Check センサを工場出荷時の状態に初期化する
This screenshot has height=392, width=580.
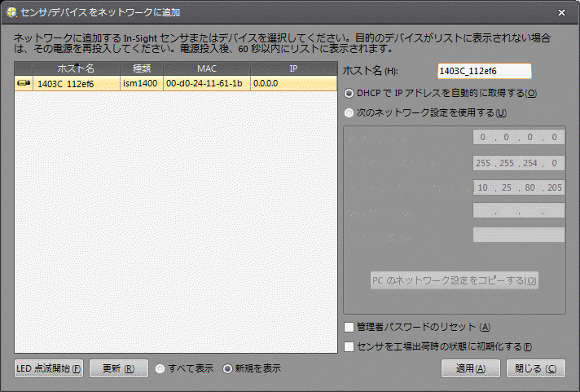349,346
